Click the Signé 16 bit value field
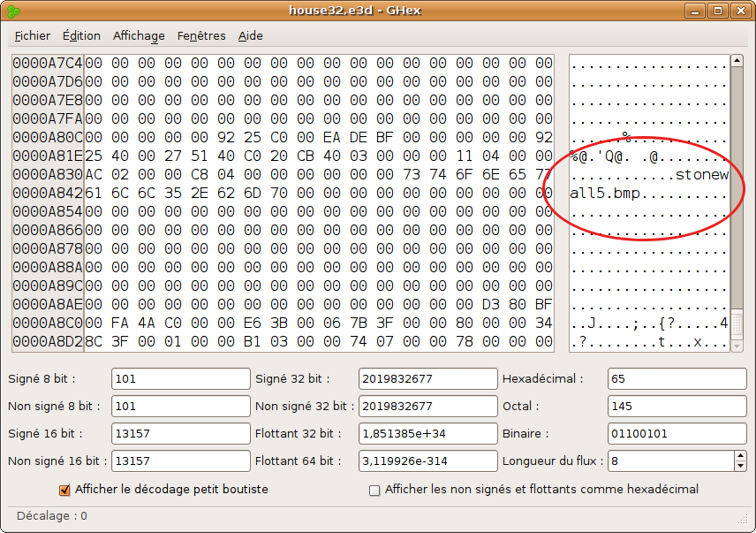 [181, 434]
